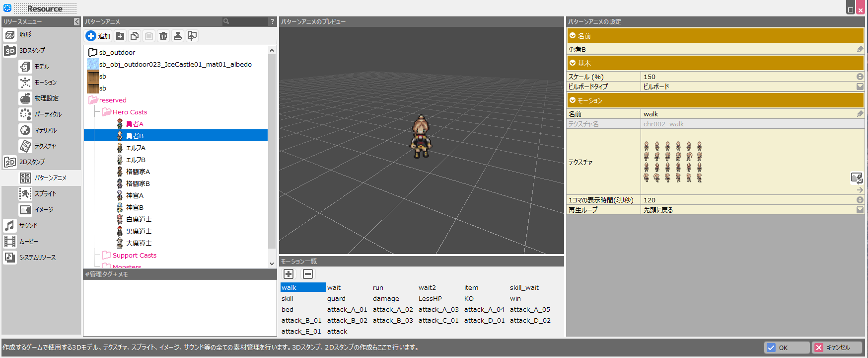Collapse the 名前 section header

[x=573, y=36]
